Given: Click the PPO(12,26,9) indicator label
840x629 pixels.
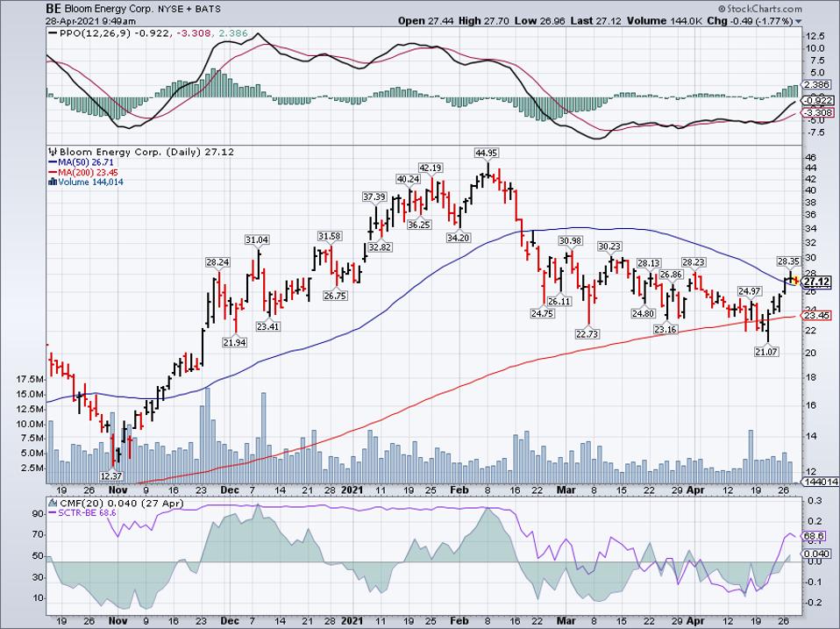Looking at the screenshot, I should click(x=96, y=33).
